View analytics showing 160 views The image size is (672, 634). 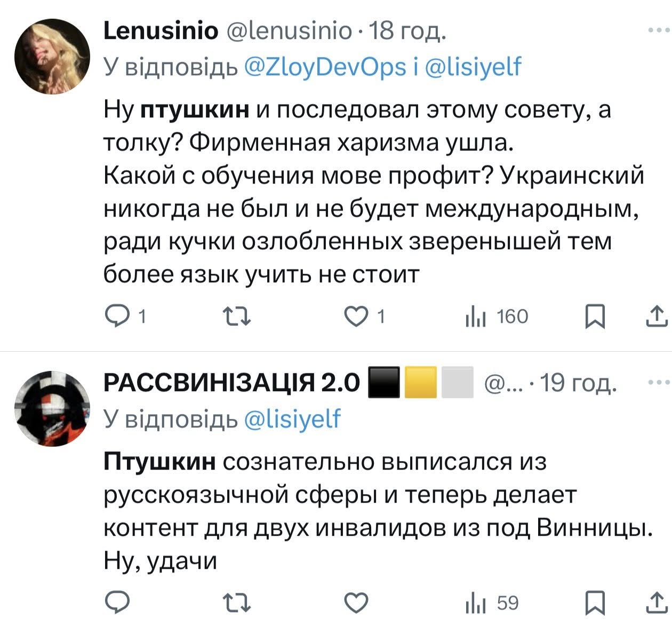click(x=496, y=317)
